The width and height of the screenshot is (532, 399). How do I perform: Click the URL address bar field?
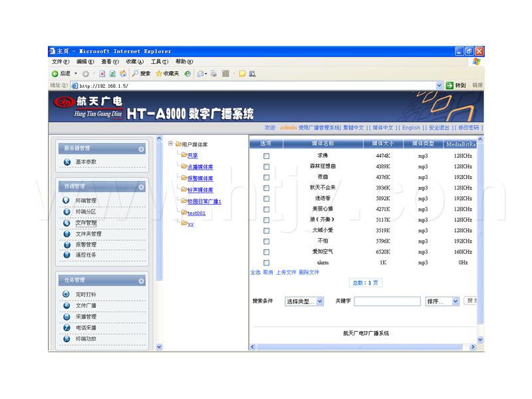pos(257,86)
